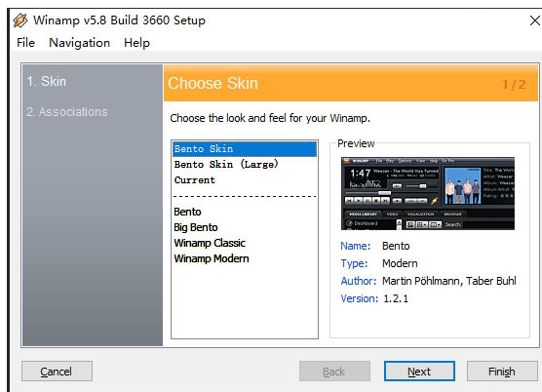Go to the 1. Skin step
This screenshot has height=392, width=542.
pos(47,82)
